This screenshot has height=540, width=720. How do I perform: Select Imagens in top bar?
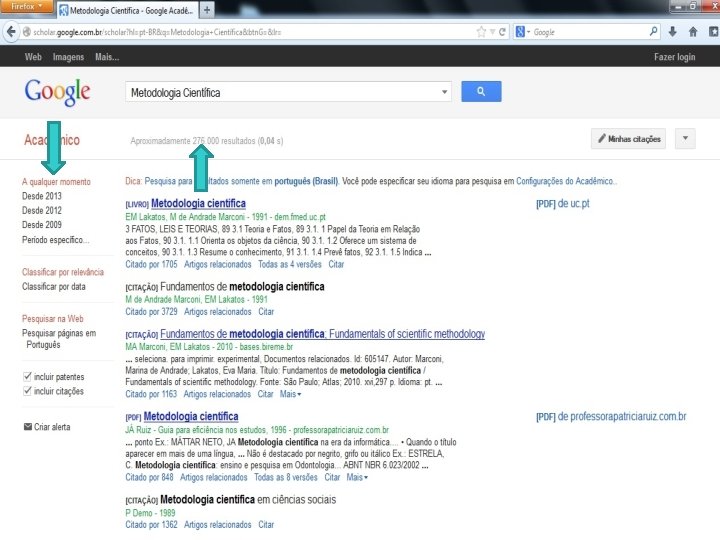(x=68, y=57)
